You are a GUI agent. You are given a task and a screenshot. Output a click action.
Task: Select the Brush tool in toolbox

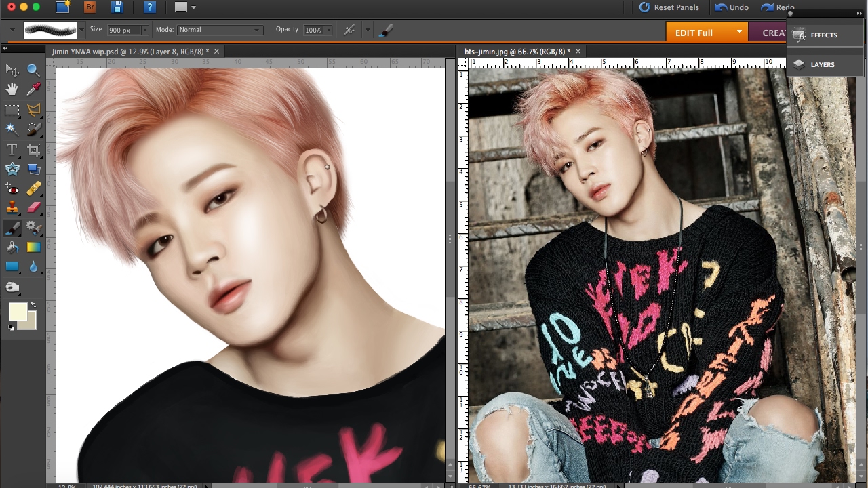(12, 228)
